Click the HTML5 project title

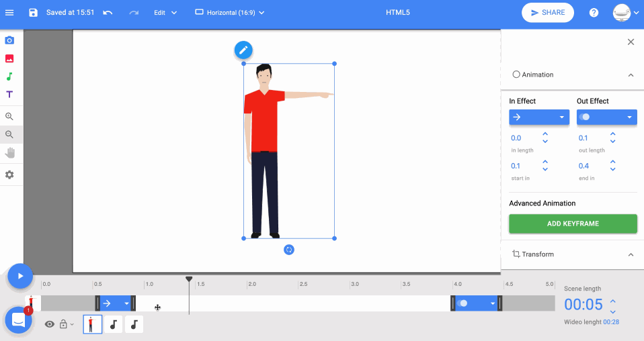coord(397,13)
